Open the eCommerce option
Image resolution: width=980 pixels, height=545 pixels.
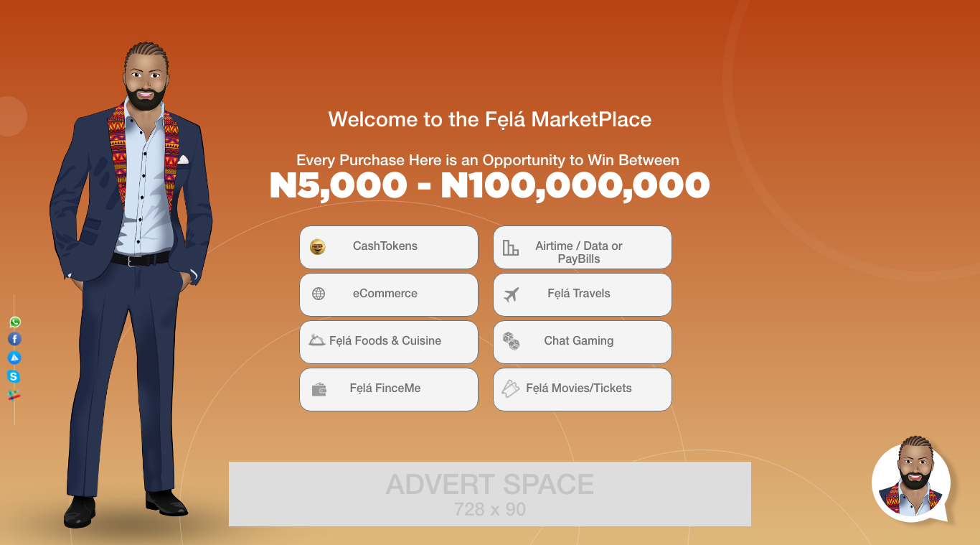pos(389,294)
